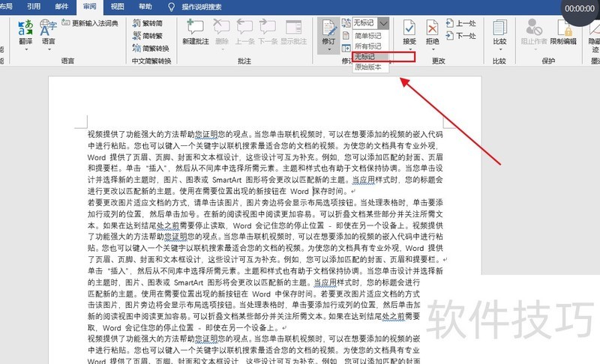
Task: Expand the arrow under 拒绝
Action: pos(433,49)
